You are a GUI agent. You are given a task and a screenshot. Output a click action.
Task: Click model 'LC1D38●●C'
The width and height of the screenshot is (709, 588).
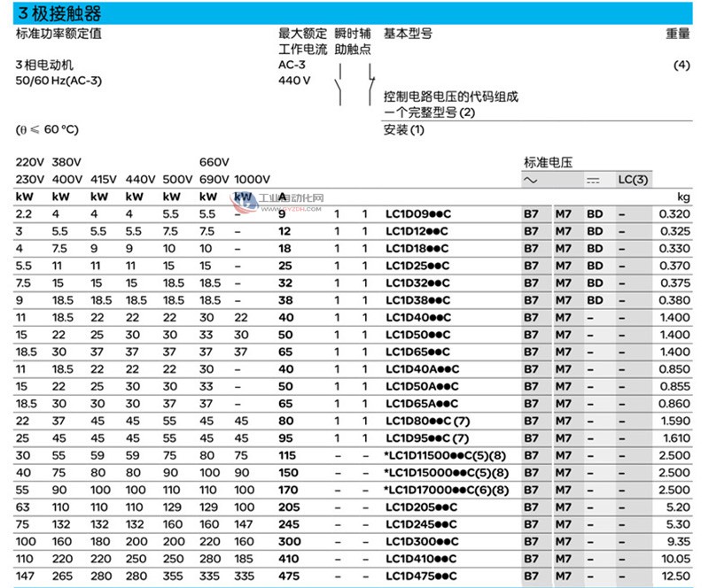[418, 300]
